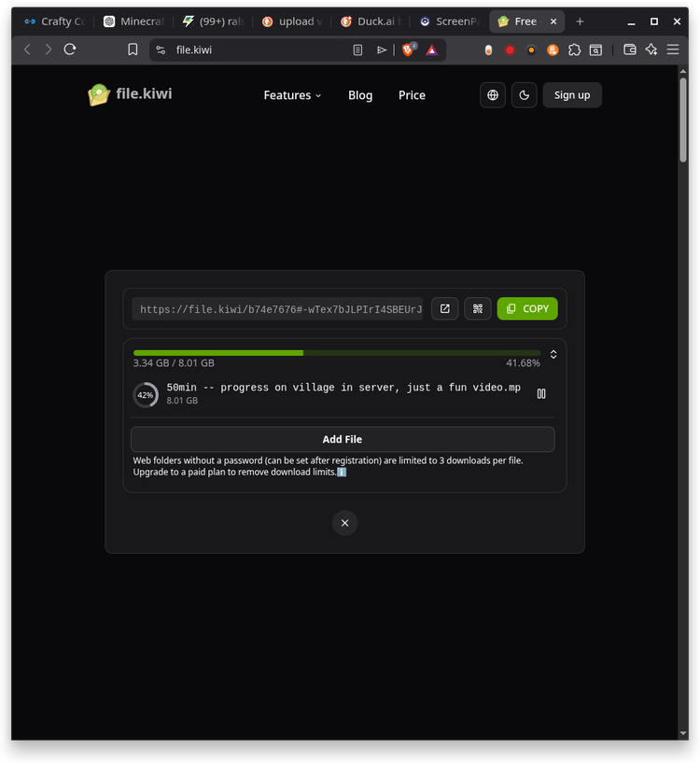Click the scrollbar down arrow
Image resolution: width=700 pixels, height=763 pixels.
pos(683,733)
